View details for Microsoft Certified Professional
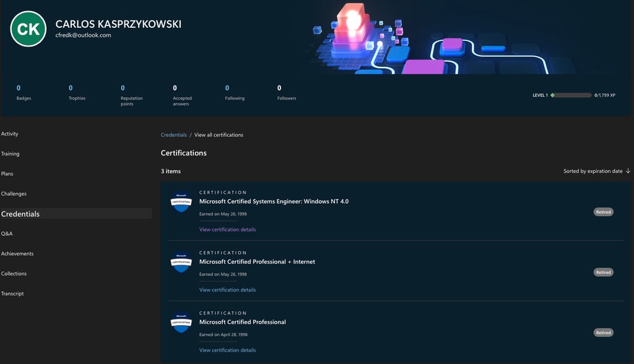The height and width of the screenshot is (364, 634). tap(228, 350)
